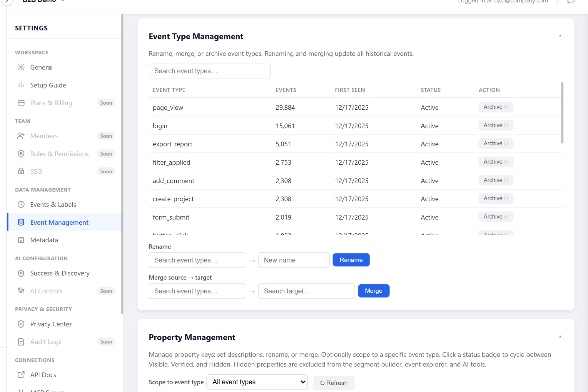The height and width of the screenshot is (392, 588).
Task: Open API Docs via external link icon
Action: pos(21,375)
